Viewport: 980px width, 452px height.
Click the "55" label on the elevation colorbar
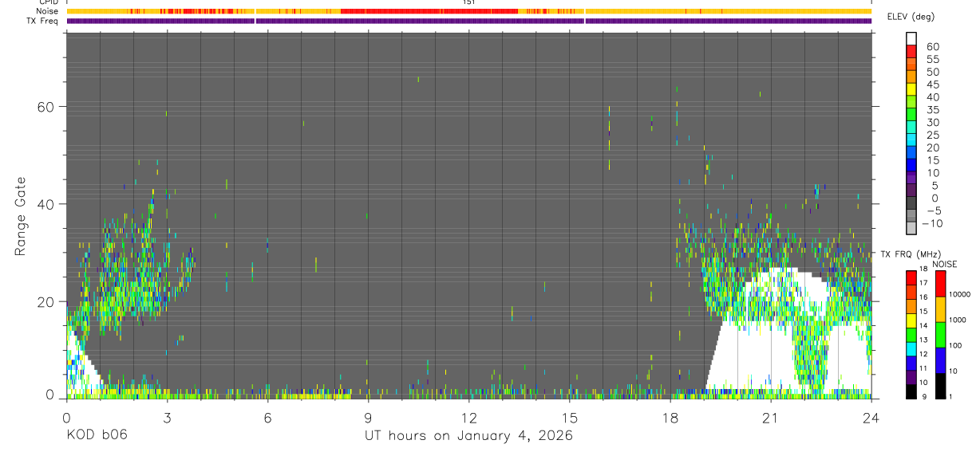coord(932,60)
